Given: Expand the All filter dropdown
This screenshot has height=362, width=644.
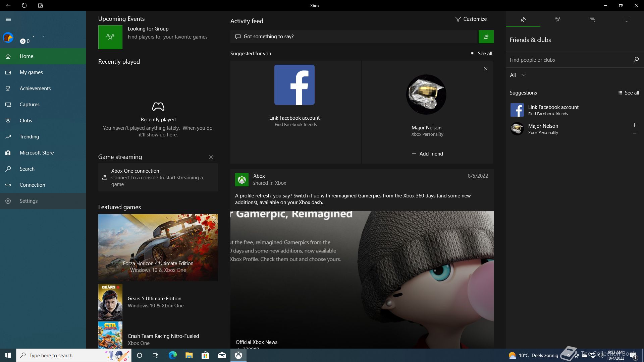Looking at the screenshot, I should pos(518,75).
